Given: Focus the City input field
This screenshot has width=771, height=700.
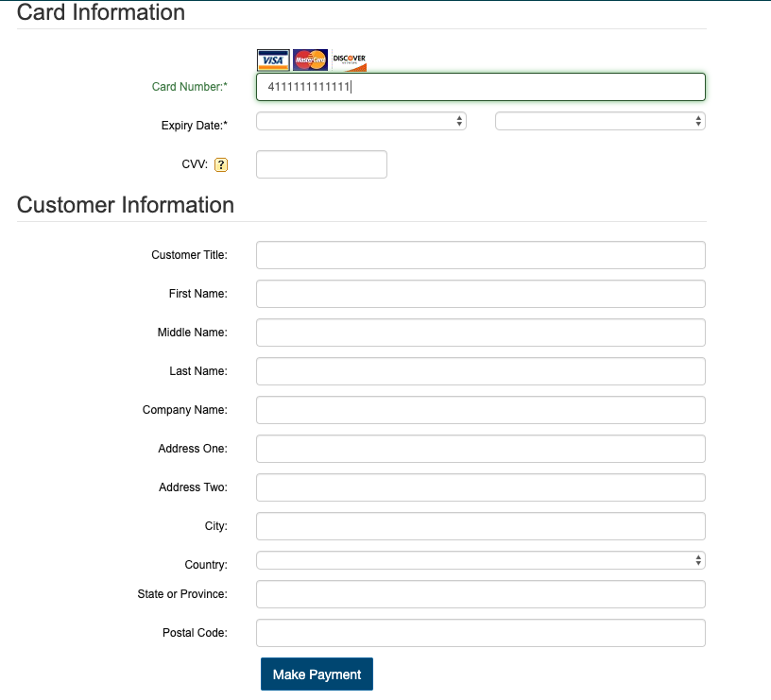Looking at the screenshot, I should click(x=480, y=526).
